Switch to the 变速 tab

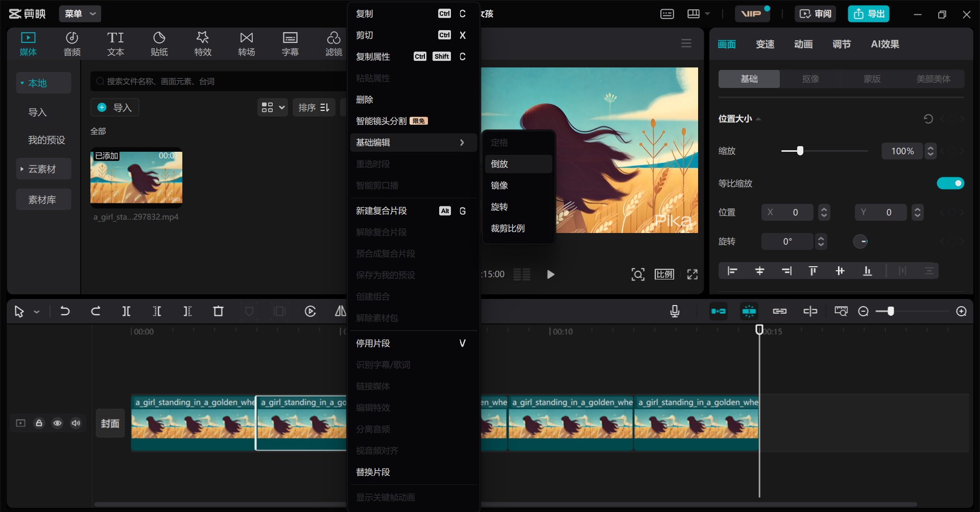coord(765,44)
